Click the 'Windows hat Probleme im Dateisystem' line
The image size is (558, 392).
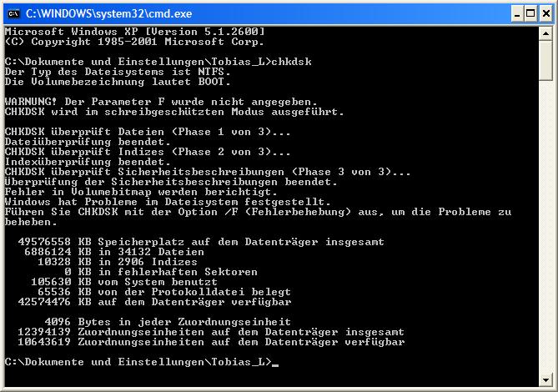168,202
